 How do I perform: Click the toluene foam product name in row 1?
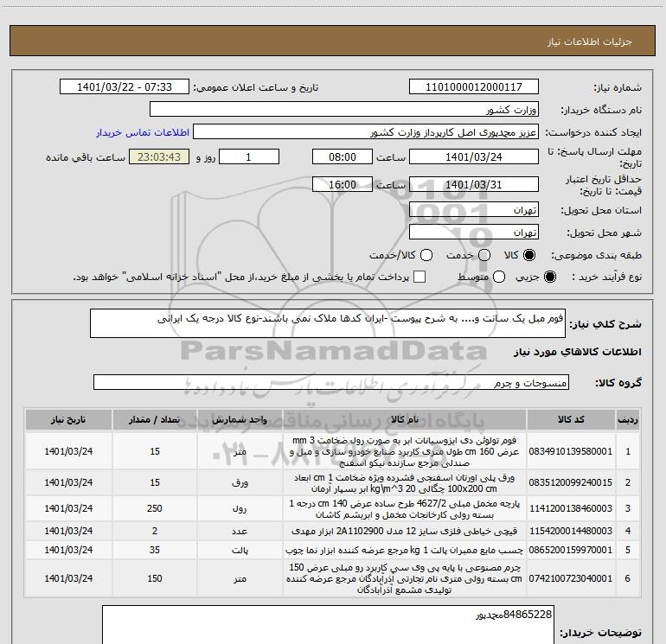(x=405, y=451)
